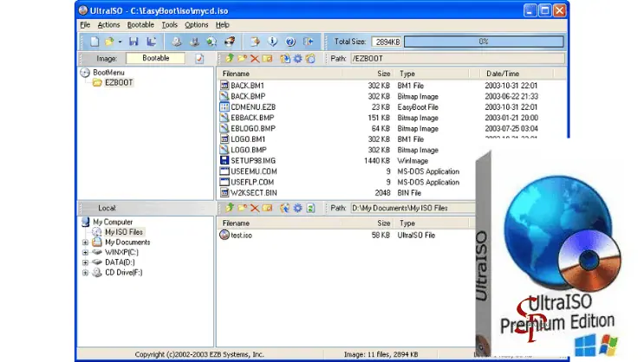Click the Save floppy disk icon

coord(133,41)
